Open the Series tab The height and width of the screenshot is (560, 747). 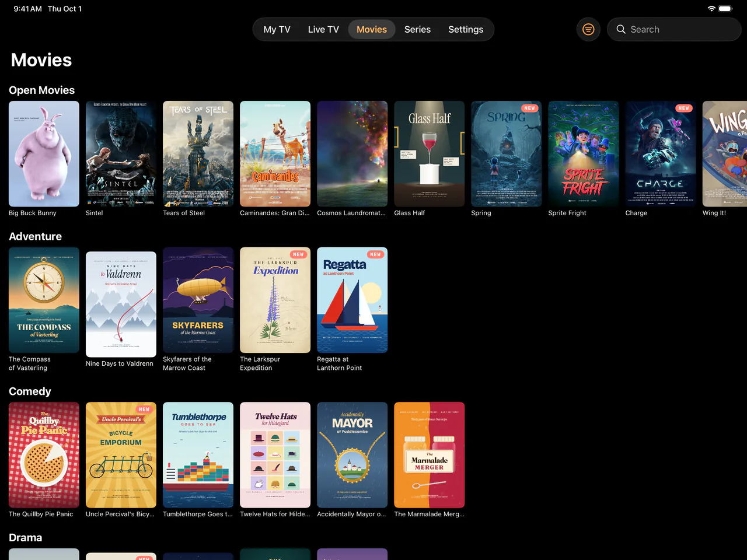pyautogui.click(x=417, y=29)
